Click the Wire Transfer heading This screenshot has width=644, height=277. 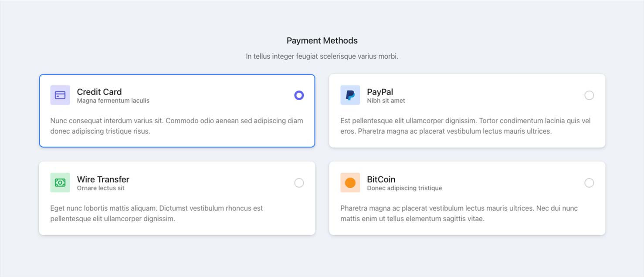103,179
